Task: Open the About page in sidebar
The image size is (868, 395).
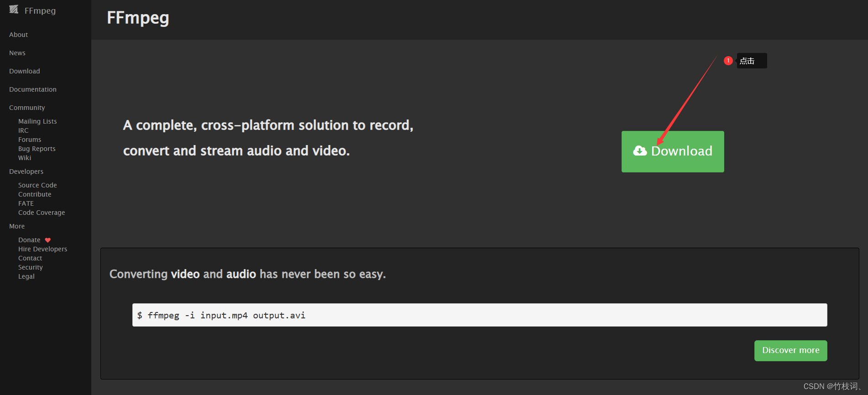Action: [x=19, y=35]
